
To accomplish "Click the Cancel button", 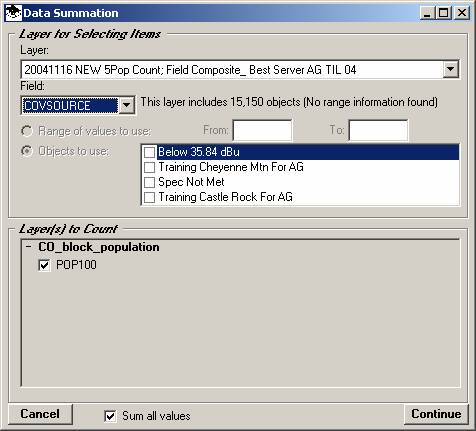I will click(40, 414).
